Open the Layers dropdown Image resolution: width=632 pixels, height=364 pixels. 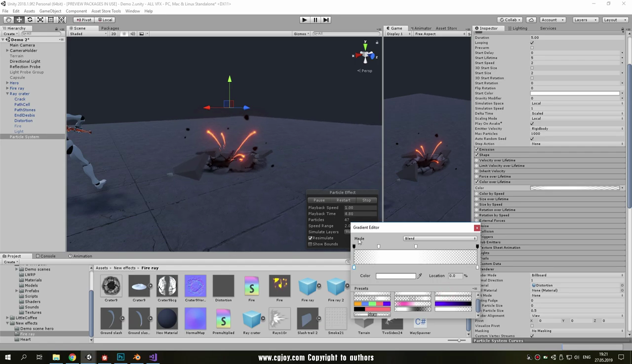point(586,20)
